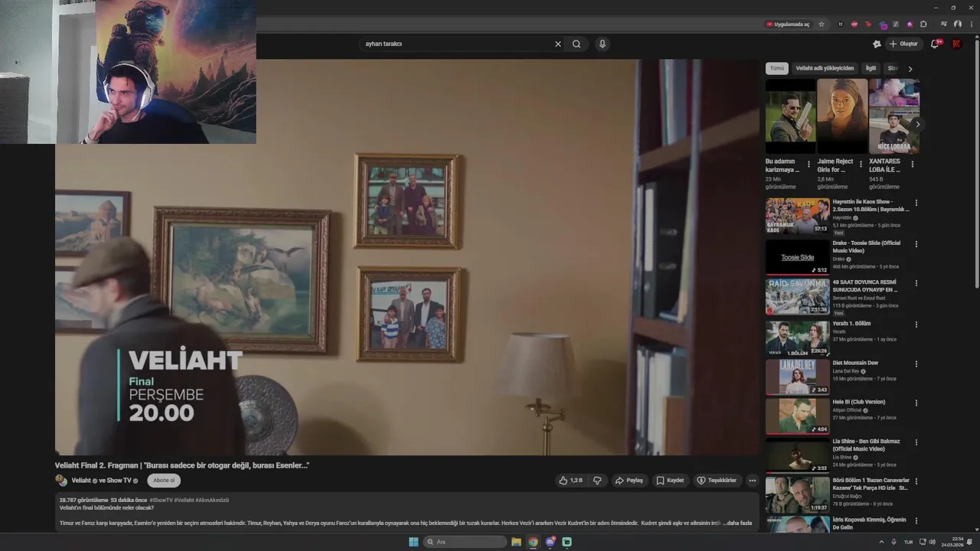This screenshot has height=551, width=980.
Task: Click the taskbar Ara search box
Action: (x=465, y=542)
